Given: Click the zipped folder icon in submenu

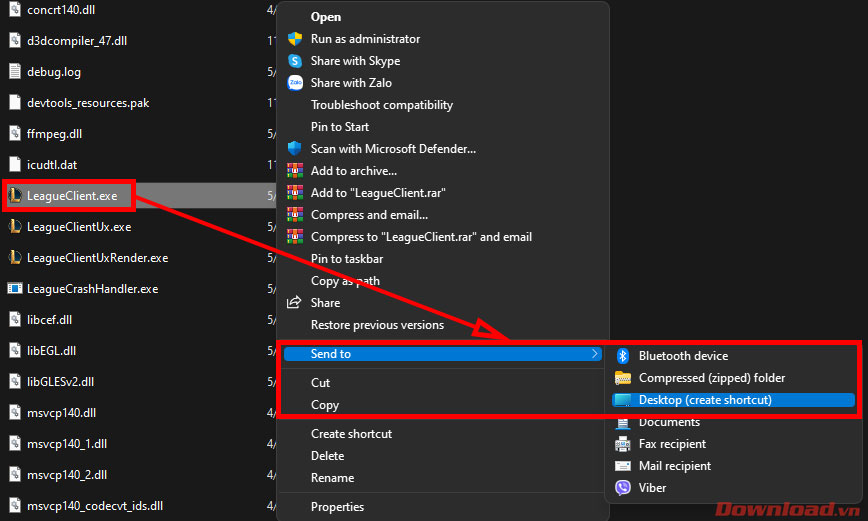Looking at the screenshot, I should (622, 378).
